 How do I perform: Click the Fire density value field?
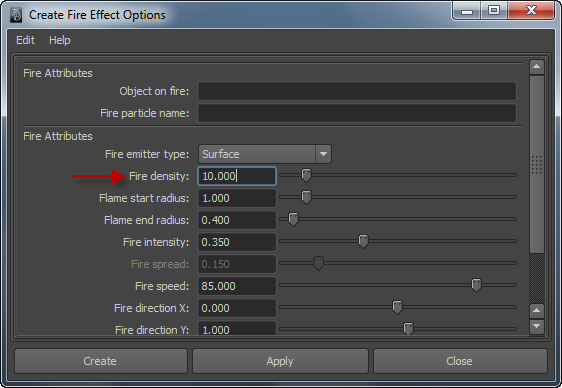(237, 176)
